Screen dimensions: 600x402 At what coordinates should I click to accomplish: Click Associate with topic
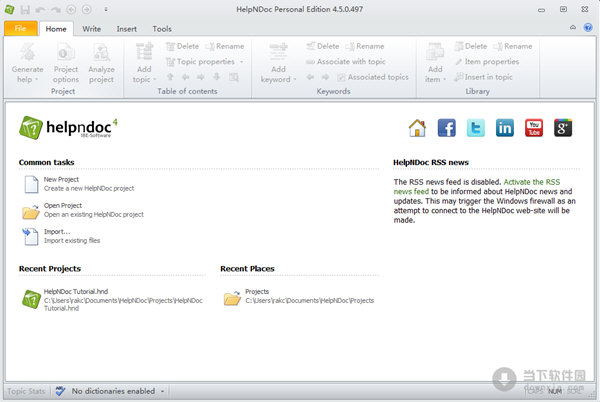coord(346,62)
